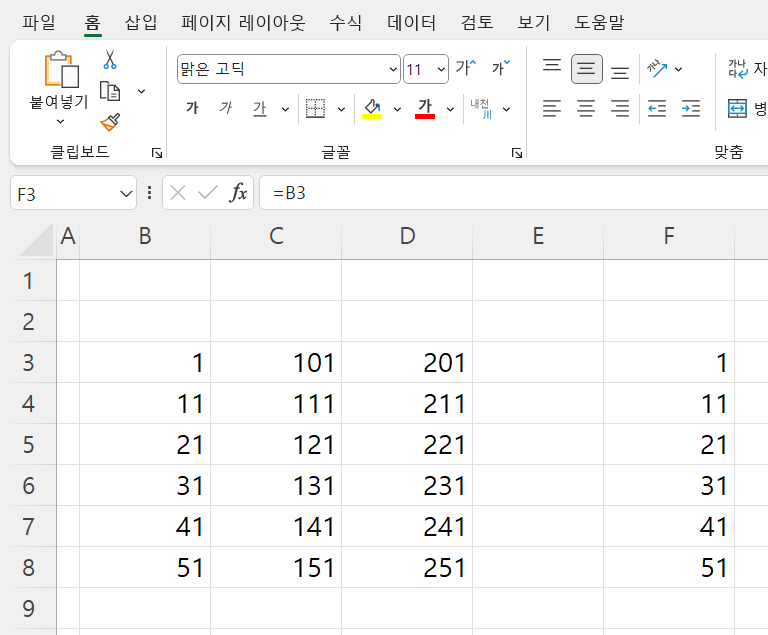Apply borders with the border icon
This screenshot has height=635, width=768.
(x=315, y=109)
